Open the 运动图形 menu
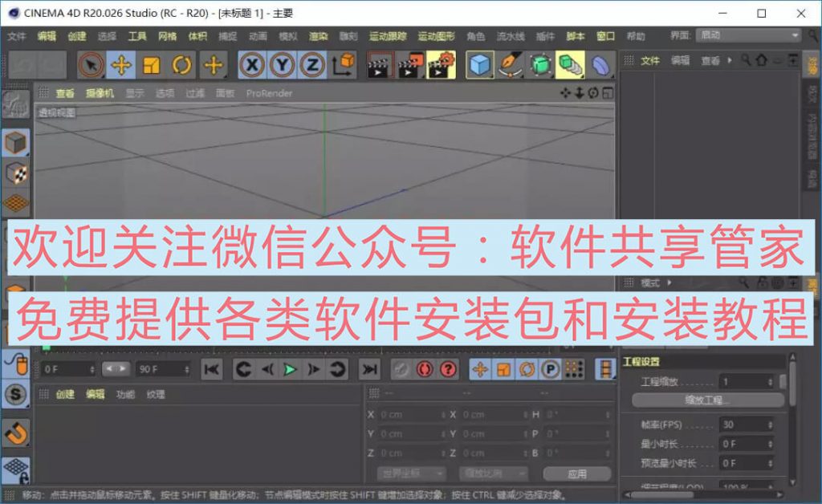Viewport: 822px width, 504px height. point(436,36)
